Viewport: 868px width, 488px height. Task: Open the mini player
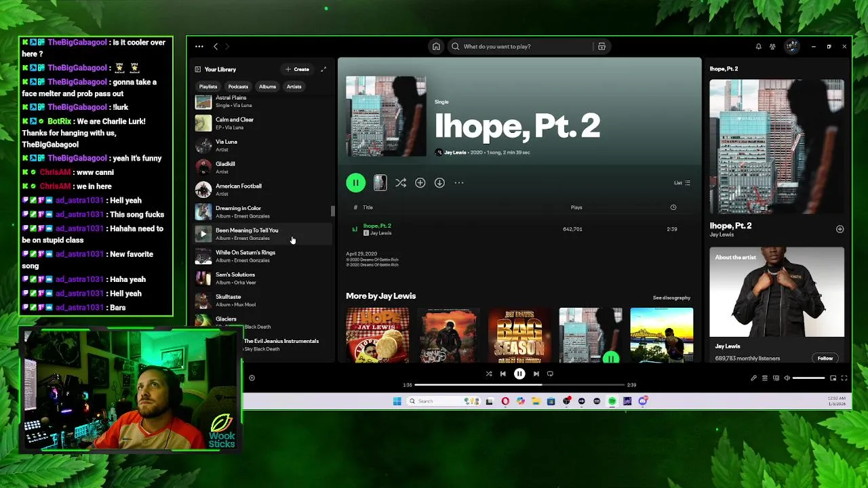coord(833,378)
